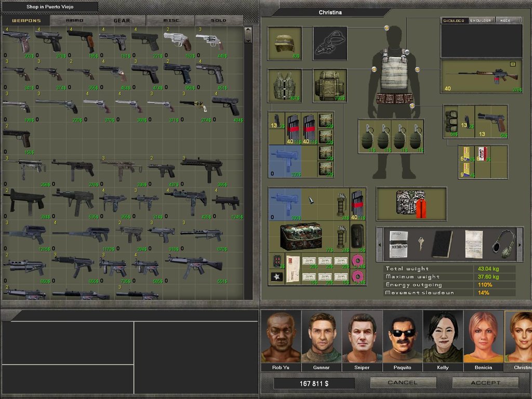
Task: Click the night vision goggles slot
Action: coord(330,44)
